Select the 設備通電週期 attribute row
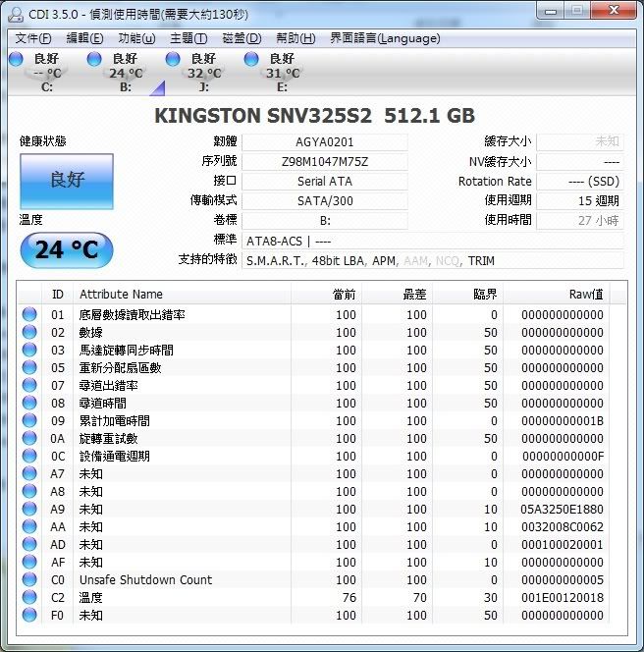The image size is (644, 652). coord(313,456)
